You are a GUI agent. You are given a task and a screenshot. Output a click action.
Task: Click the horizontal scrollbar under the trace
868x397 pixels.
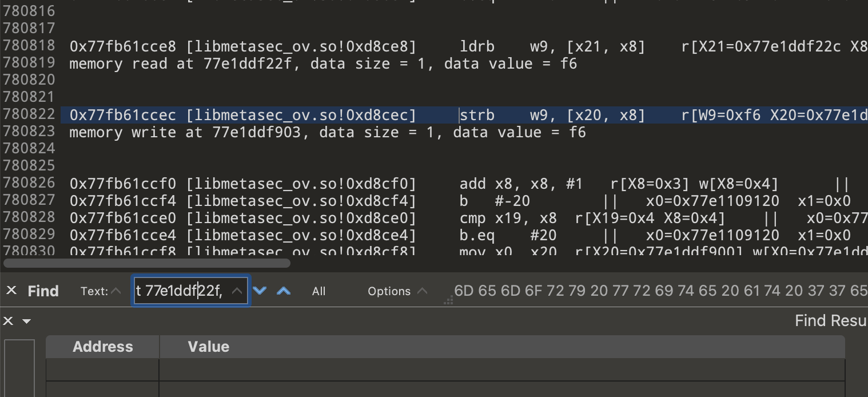[147, 263]
